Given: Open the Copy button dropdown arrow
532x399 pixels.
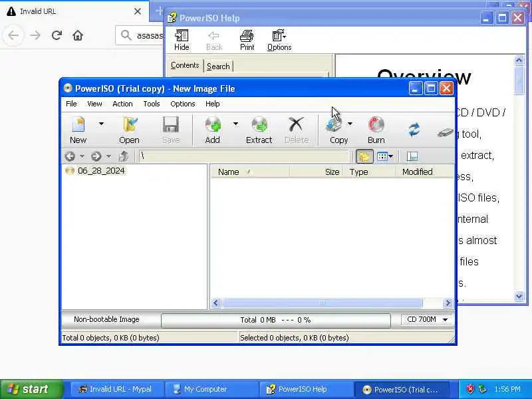Looking at the screenshot, I should (x=350, y=124).
